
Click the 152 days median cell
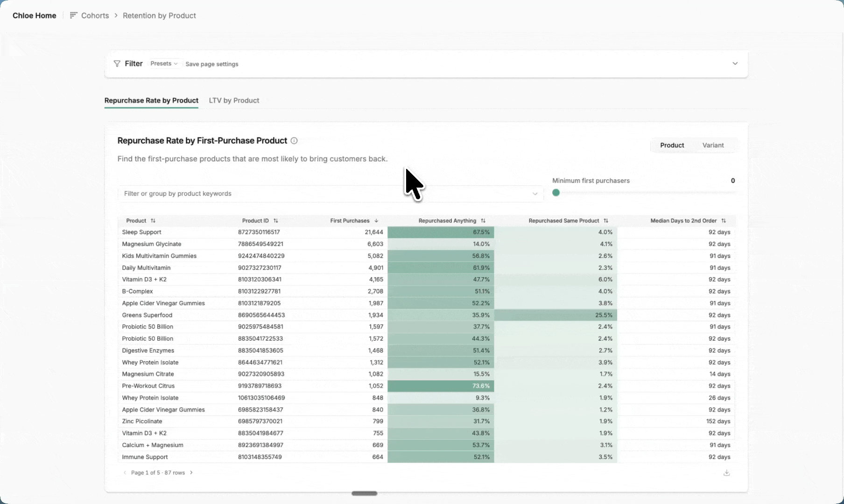coord(718,421)
